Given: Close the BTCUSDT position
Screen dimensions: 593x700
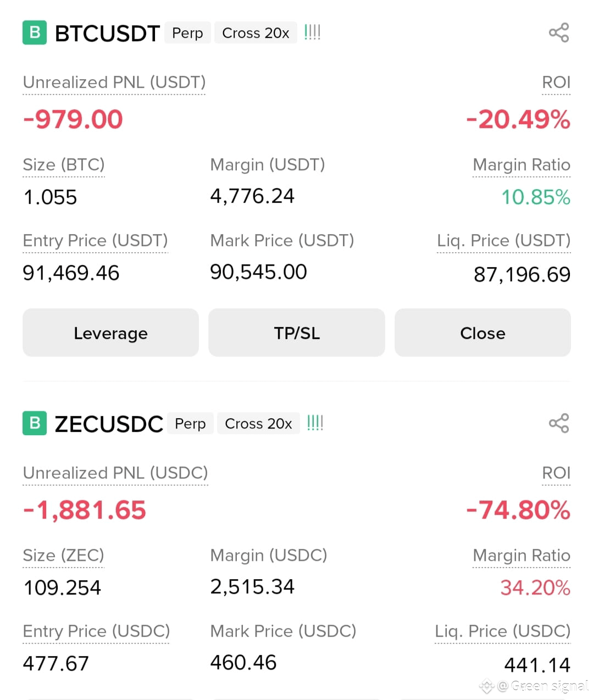Looking at the screenshot, I should tap(483, 333).
